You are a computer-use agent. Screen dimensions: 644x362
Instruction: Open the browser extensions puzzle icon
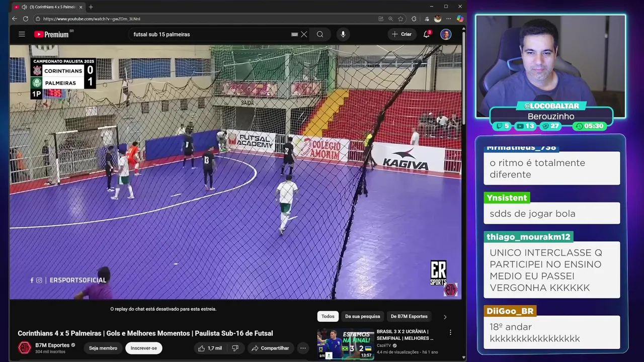(x=414, y=19)
